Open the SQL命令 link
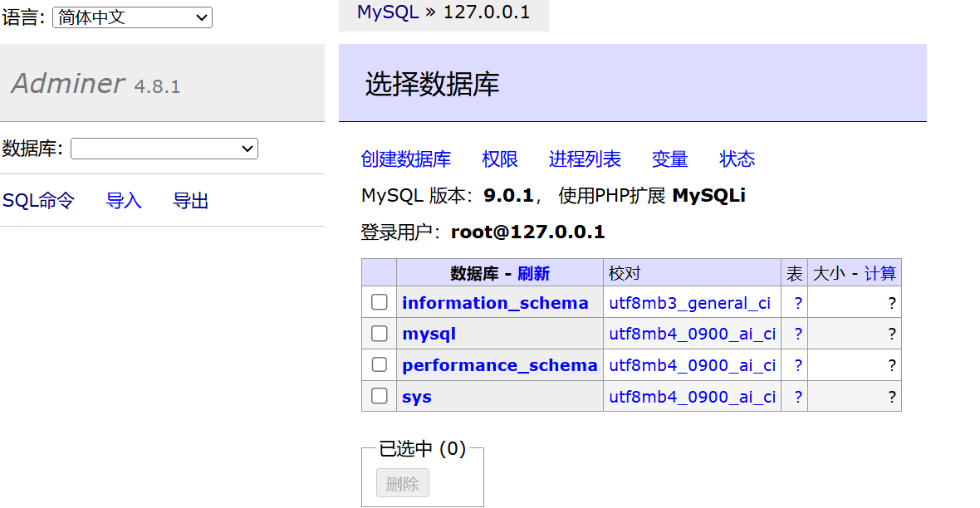 coord(39,201)
